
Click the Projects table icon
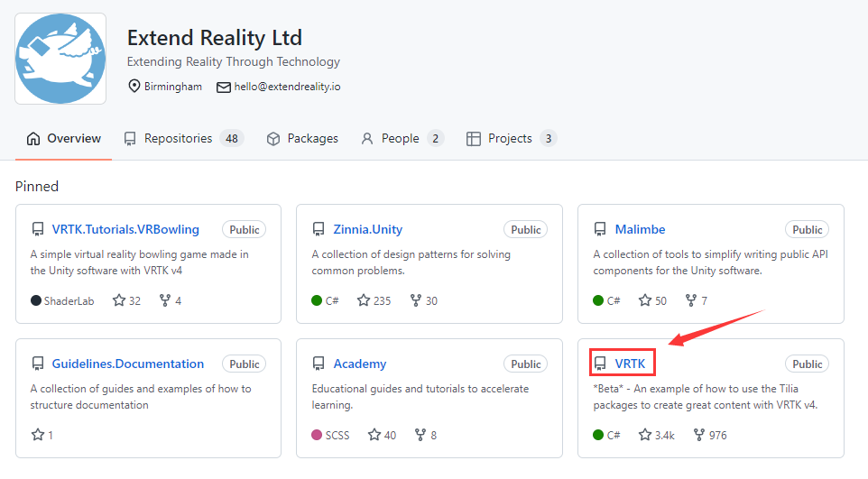(x=474, y=138)
